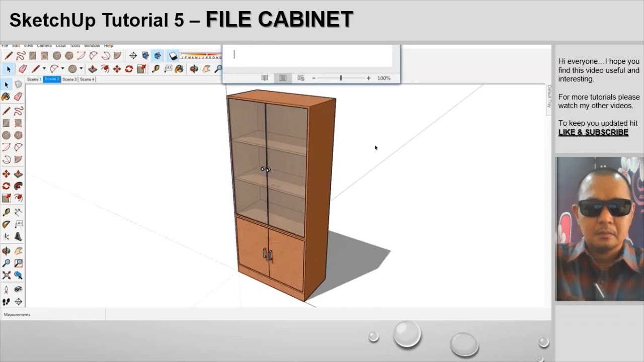644x362 pixels.
Task: Open the Circle shapes dropdown arrow
Action: point(81,69)
